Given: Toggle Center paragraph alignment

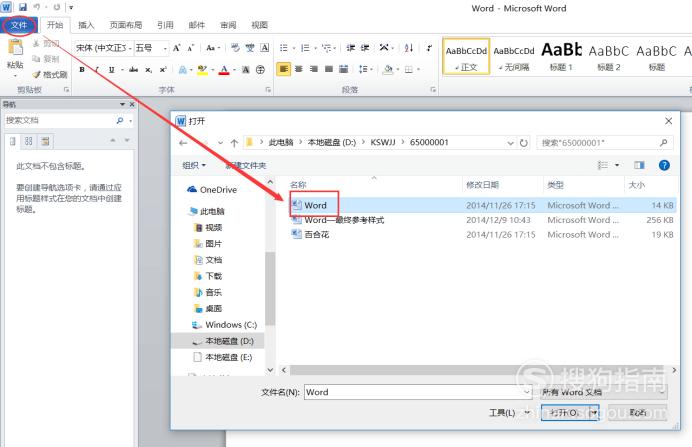Looking at the screenshot, I should (x=299, y=69).
